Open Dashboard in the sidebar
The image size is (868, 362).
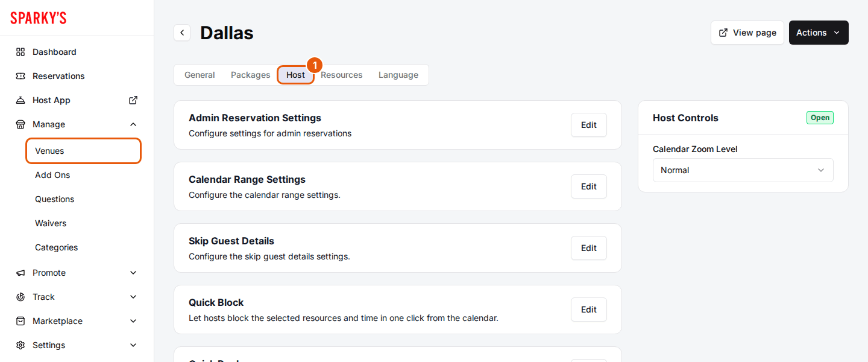tap(77, 52)
